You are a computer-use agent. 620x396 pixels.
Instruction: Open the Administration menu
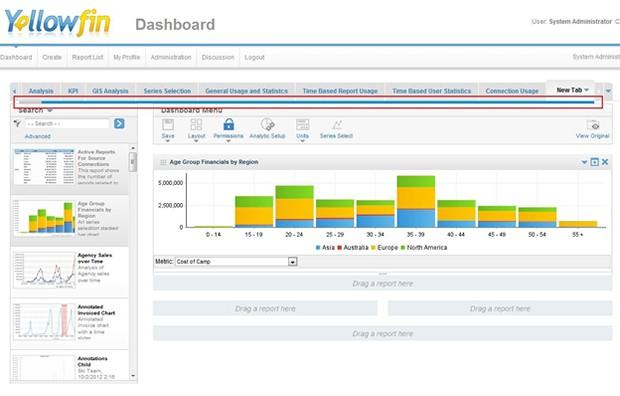[171, 57]
